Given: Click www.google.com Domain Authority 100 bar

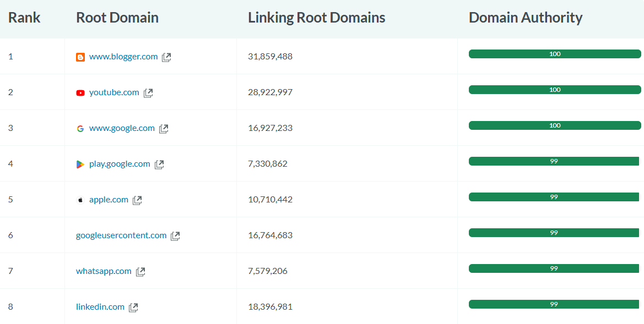Looking at the screenshot, I should click(555, 125).
